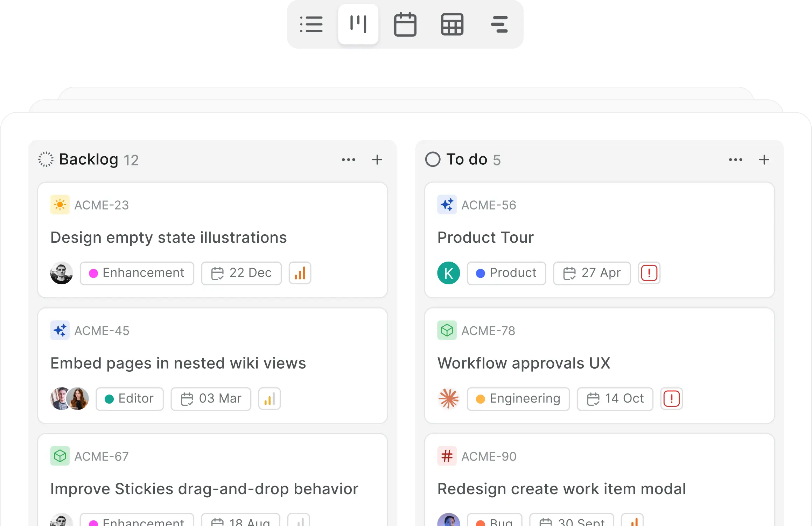Add a work item to To do

click(x=764, y=160)
